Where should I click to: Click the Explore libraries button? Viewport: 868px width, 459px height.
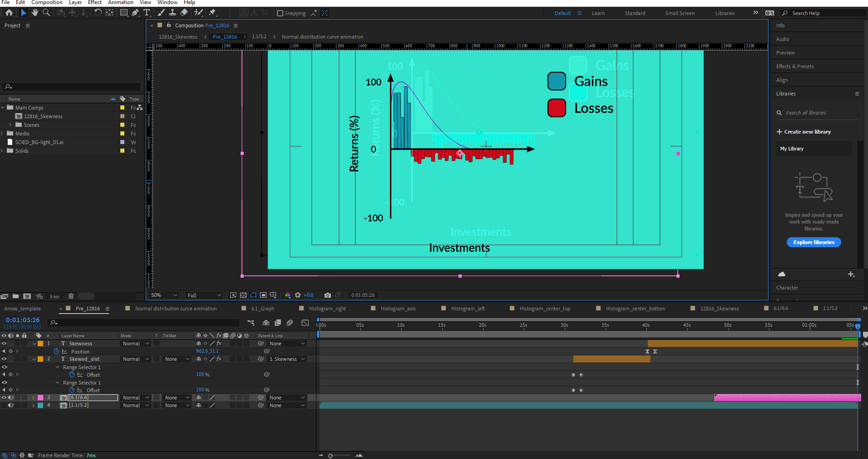point(814,242)
